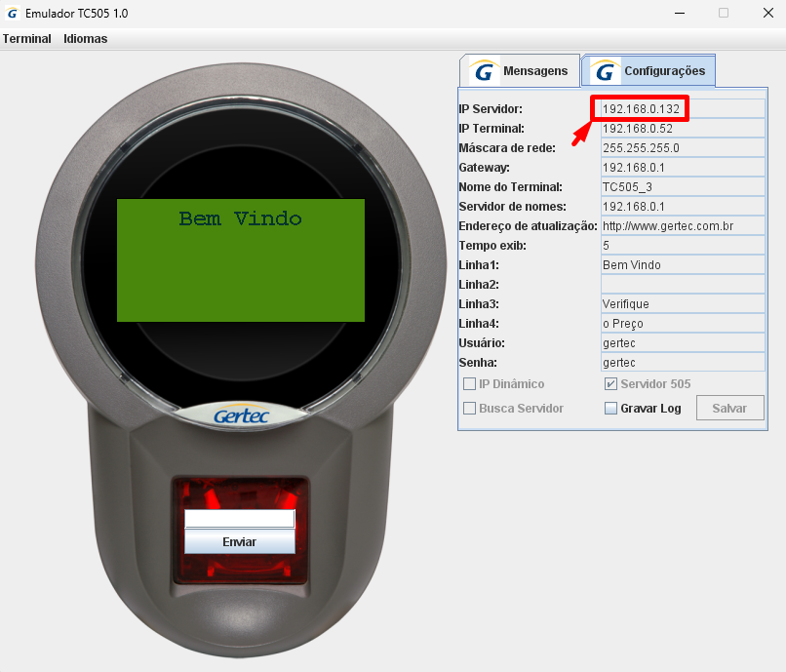Close the Emulador TC505 window
The width and height of the screenshot is (786, 672).
point(767,13)
